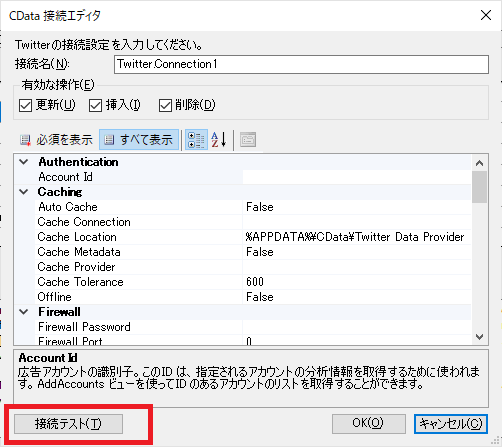The width and height of the screenshot is (502, 447).
Task: Collapse the Firewall category
Action: 24,312
